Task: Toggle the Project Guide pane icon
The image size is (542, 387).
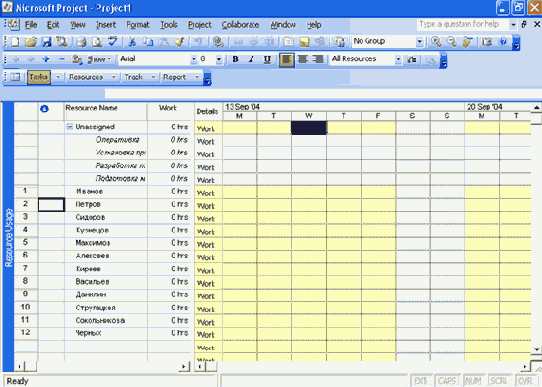Action: pos(15,77)
